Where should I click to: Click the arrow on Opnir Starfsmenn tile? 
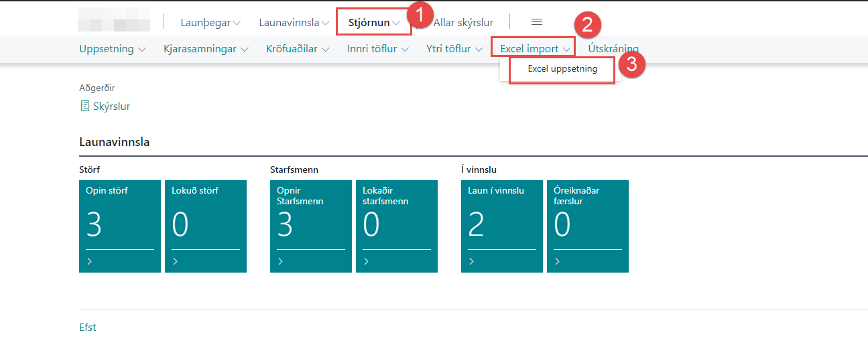280,261
